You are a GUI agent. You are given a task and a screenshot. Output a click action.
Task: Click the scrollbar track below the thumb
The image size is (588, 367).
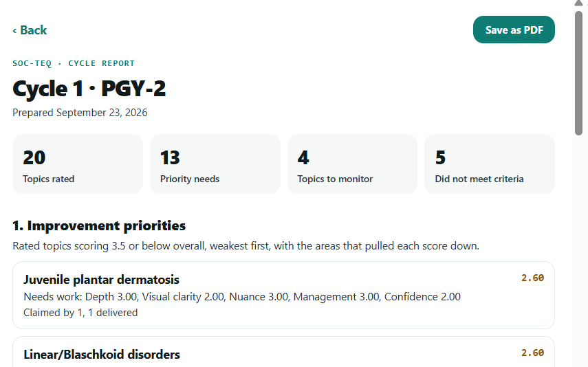(578, 251)
